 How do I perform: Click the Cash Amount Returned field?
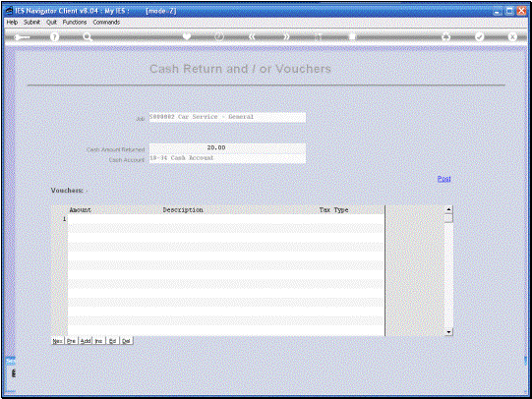[x=227, y=147]
